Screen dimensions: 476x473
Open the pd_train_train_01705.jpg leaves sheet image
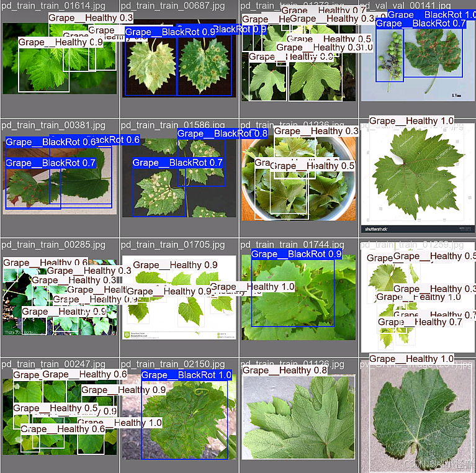pyautogui.click(x=179, y=297)
